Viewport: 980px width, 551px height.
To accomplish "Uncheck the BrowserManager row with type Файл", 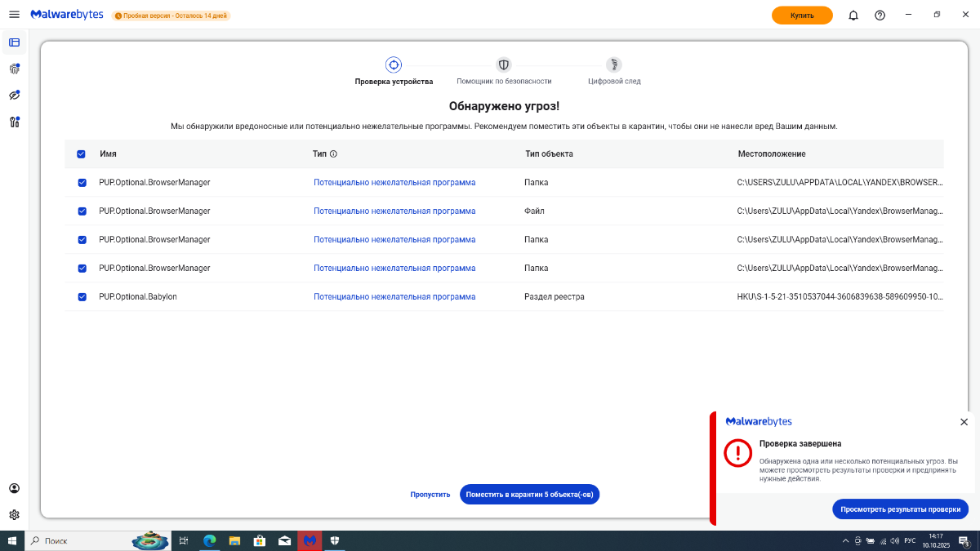I will pyautogui.click(x=82, y=211).
